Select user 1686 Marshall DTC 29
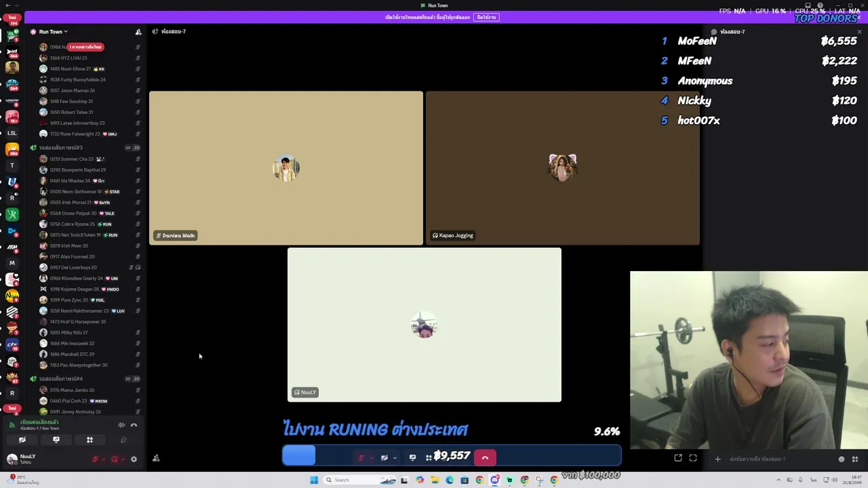Screen dimensions: 868x488 click(x=90, y=354)
